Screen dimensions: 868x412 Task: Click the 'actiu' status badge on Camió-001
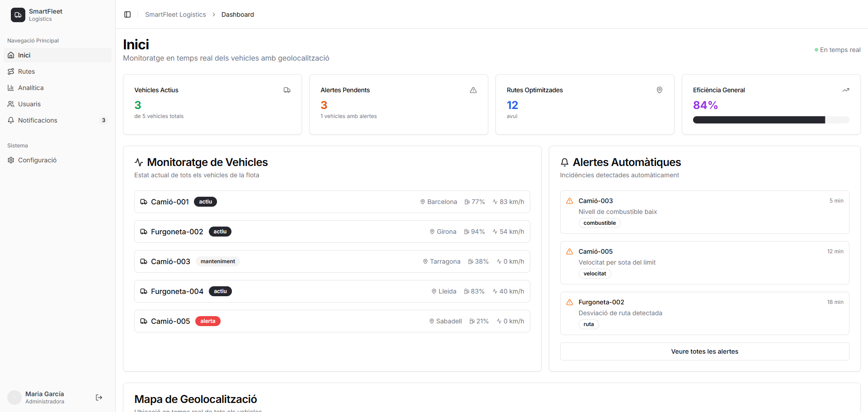tap(205, 202)
